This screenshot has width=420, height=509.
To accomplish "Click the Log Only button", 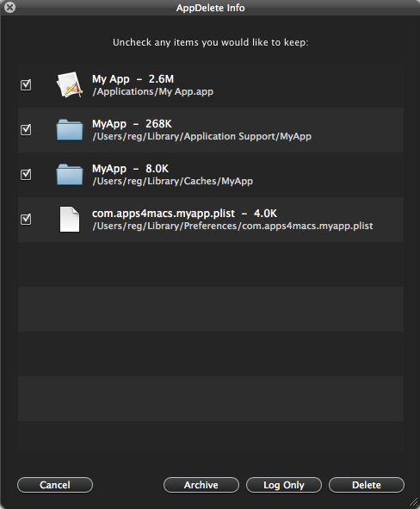I will tap(284, 485).
